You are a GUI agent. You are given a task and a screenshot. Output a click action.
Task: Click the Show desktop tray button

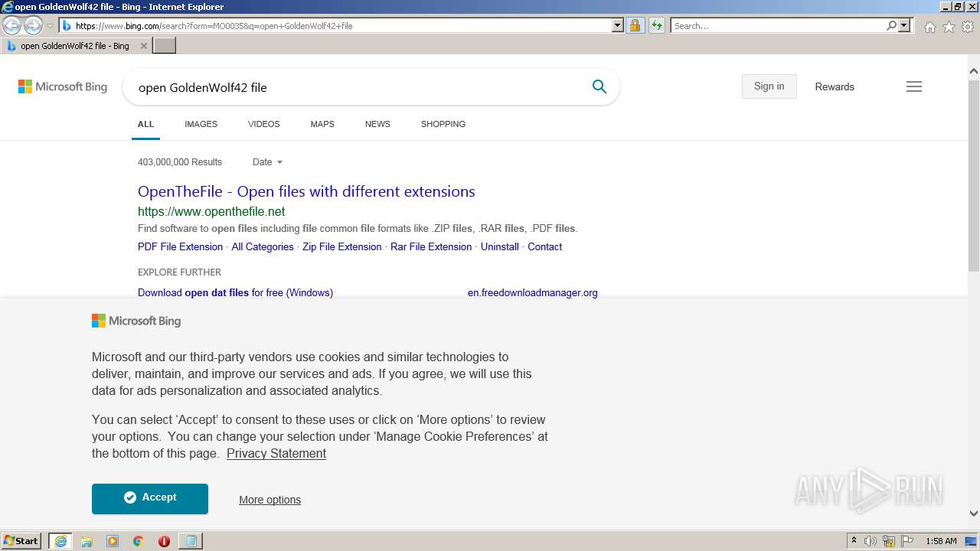(x=972, y=541)
